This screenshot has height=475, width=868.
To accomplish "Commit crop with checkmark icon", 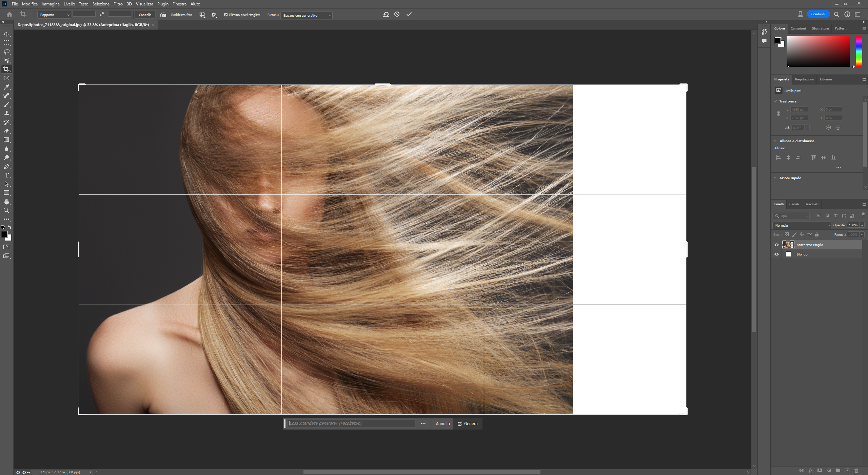I will pyautogui.click(x=409, y=14).
